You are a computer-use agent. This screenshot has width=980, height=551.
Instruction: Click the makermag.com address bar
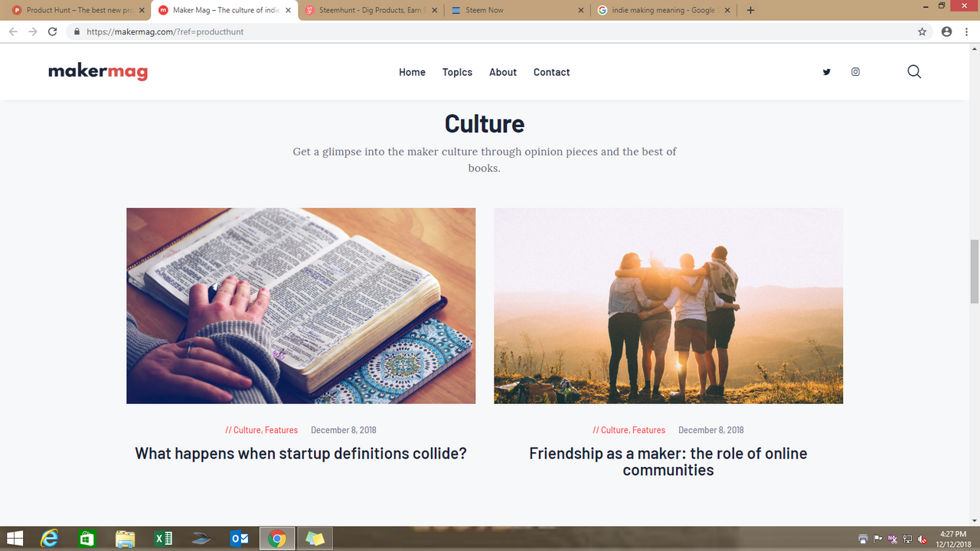point(490,31)
